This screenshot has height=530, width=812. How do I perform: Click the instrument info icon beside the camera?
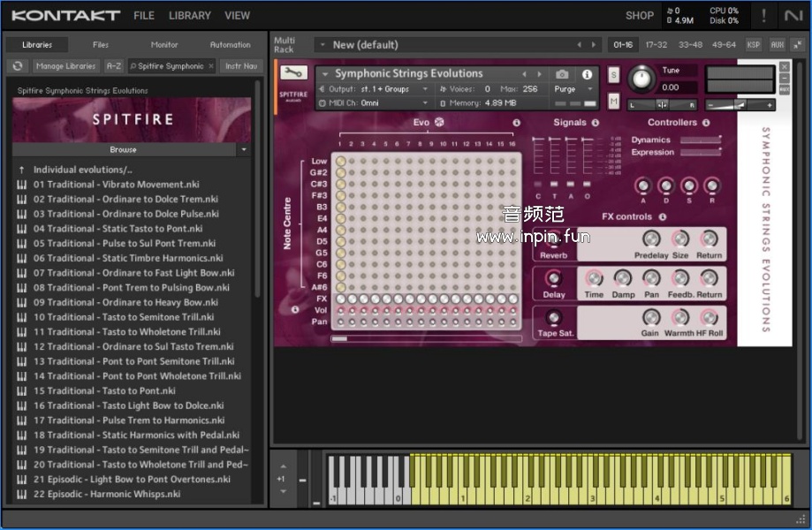(x=587, y=74)
